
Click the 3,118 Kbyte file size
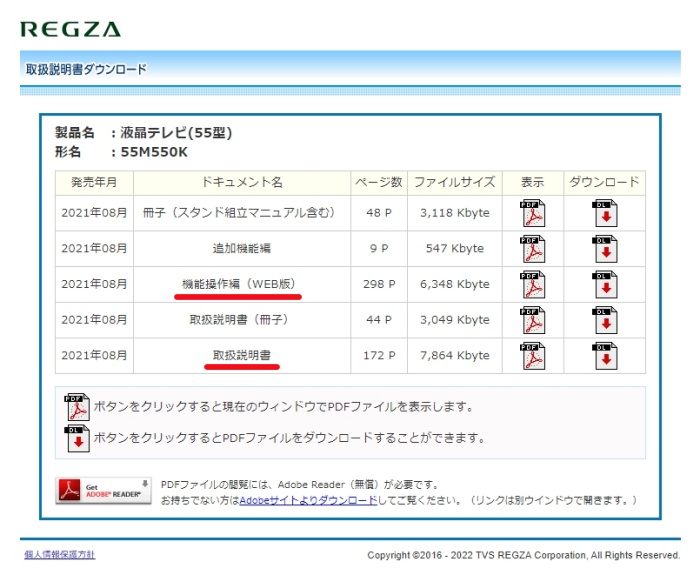pyautogui.click(x=454, y=213)
